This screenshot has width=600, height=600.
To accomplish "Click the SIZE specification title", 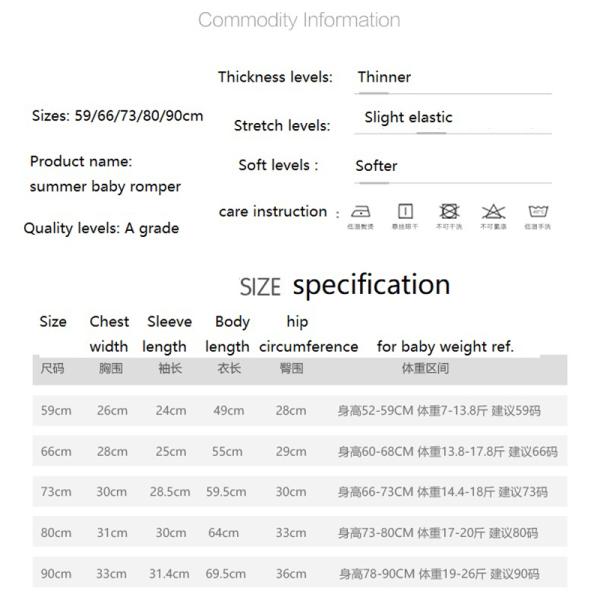I will pos(345,286).
